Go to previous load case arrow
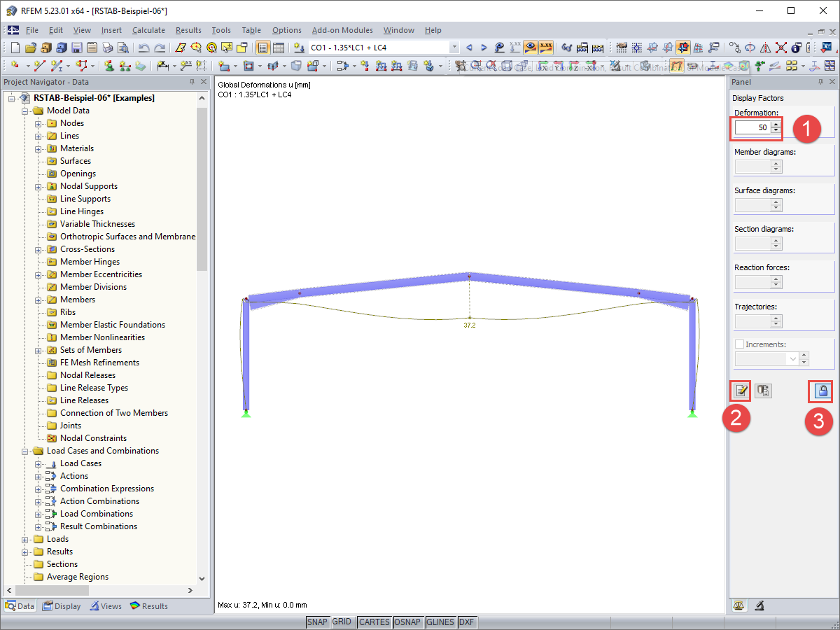This screenshot has width=840, height=630. 469,48
